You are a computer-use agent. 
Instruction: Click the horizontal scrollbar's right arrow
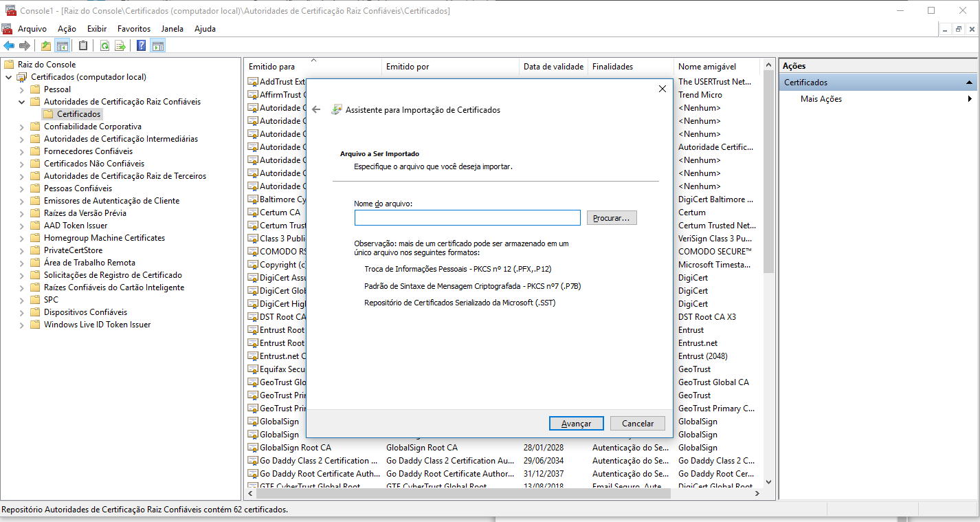tap(757, 493)
